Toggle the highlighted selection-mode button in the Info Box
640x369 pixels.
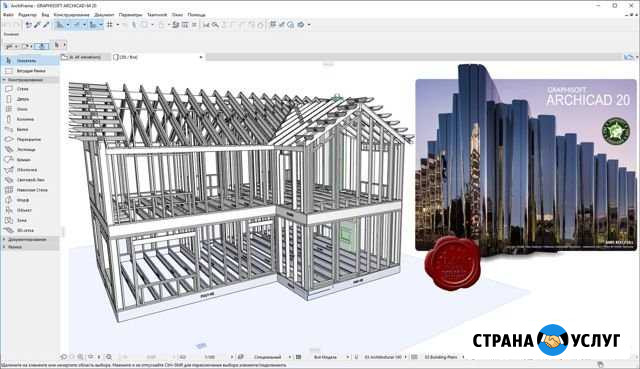pyautogui.click(x=41, y=46)
